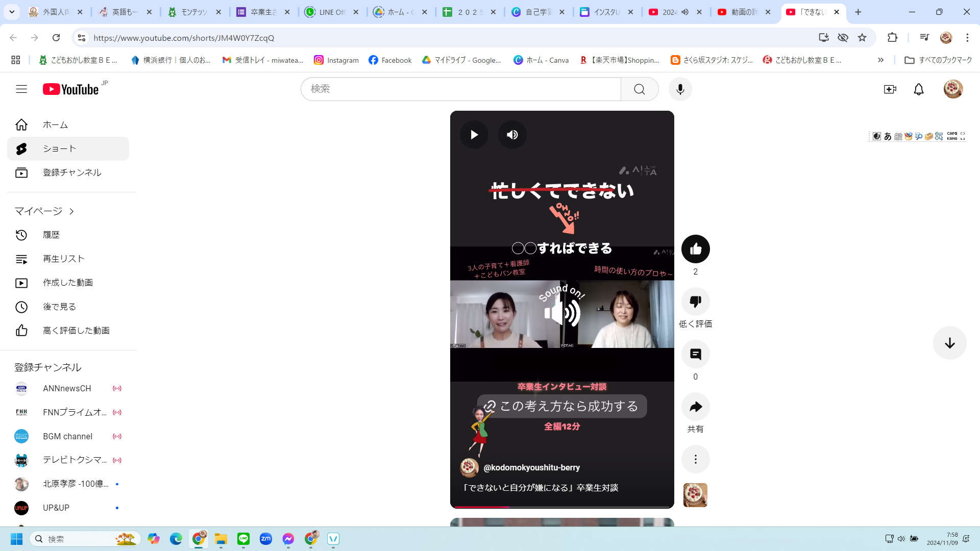Open @kodomokyoushitu-berry channel link
Image resolution: width=980 pixels, height=551 pixels.
click(531, 467)
